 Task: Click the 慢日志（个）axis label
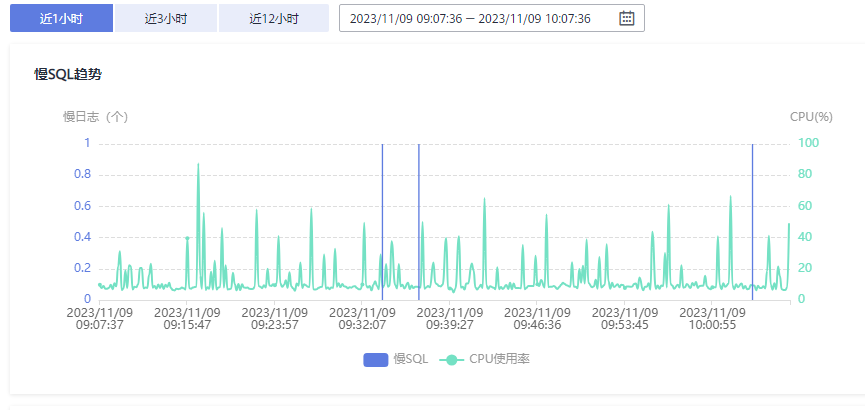pyautogui.click(x=95, y=117)
